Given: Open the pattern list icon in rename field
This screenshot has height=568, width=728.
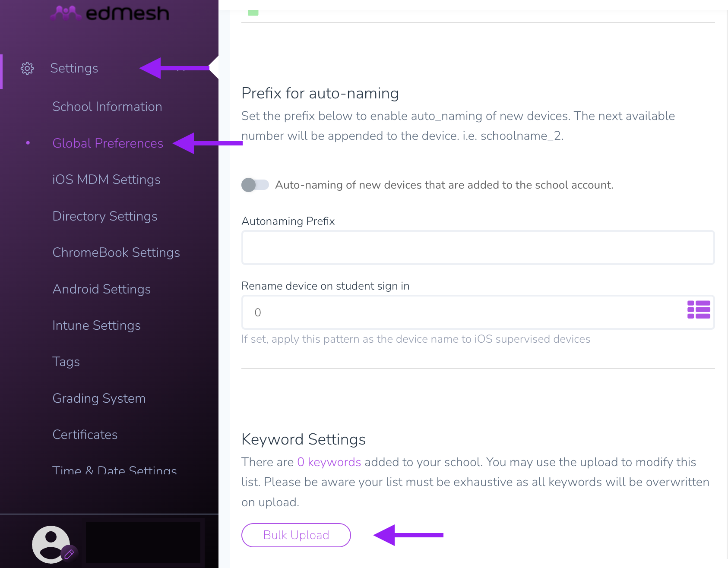Looking at the screenshot, I should (x=699, y=310).
